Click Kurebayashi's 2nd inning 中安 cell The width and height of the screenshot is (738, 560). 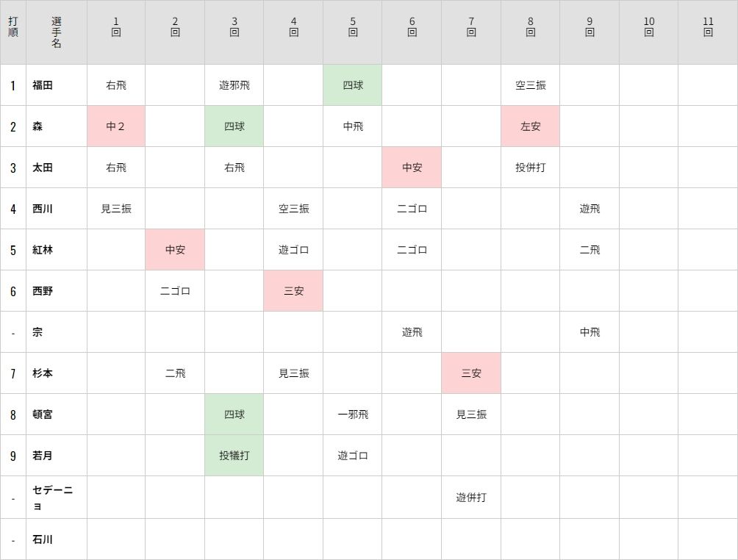(x=175, y=250)
